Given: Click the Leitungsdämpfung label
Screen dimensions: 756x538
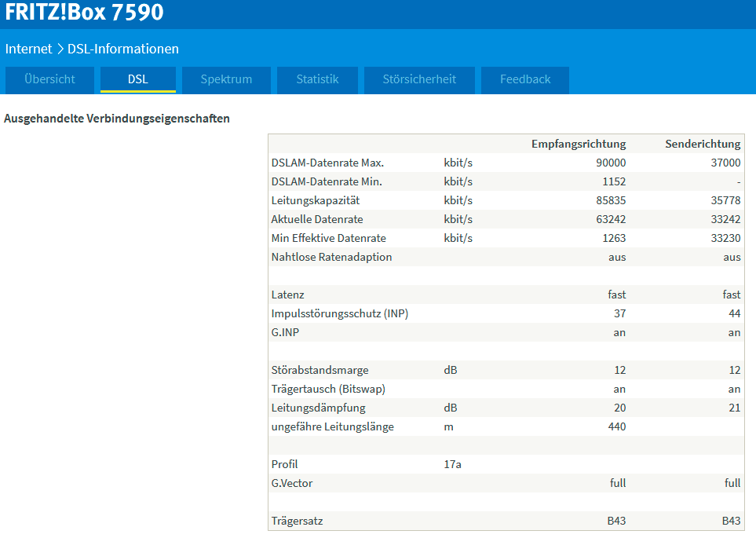Looking at the screenshot, I should point(318,408).
